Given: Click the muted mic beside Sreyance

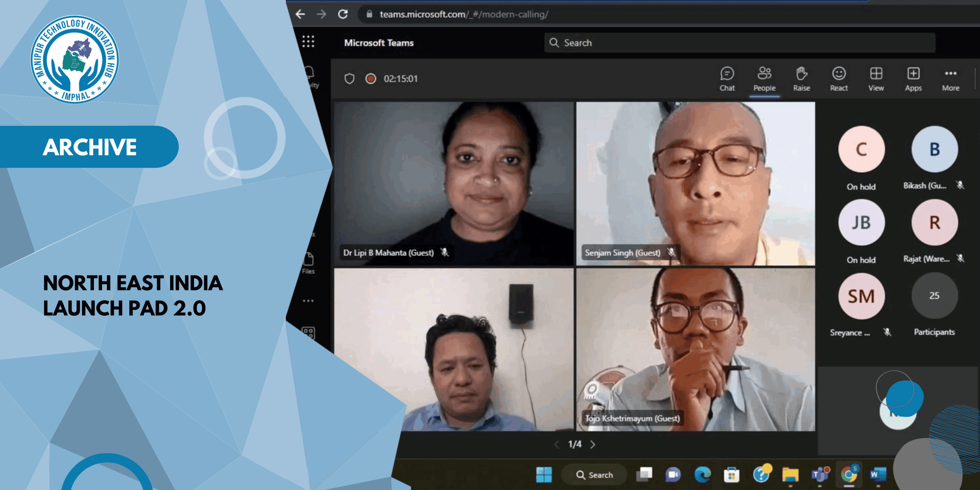Looking at the screenshot, I should (887, 332).
